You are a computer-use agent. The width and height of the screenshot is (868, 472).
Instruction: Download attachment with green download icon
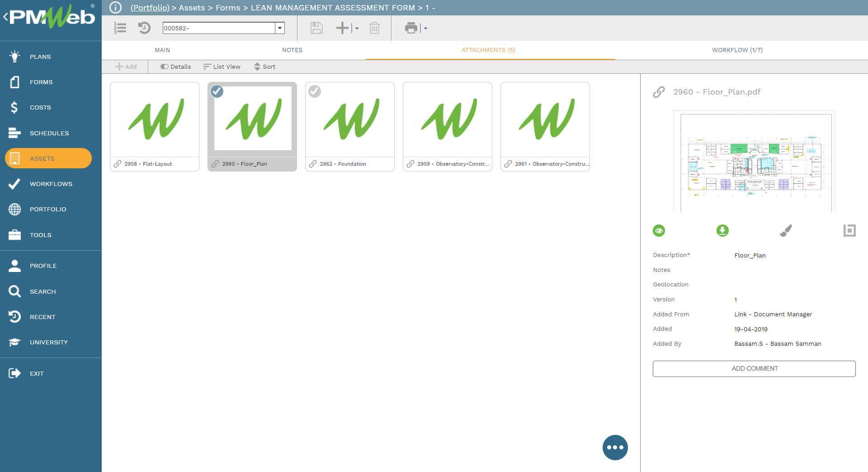(x=722, y=231)
